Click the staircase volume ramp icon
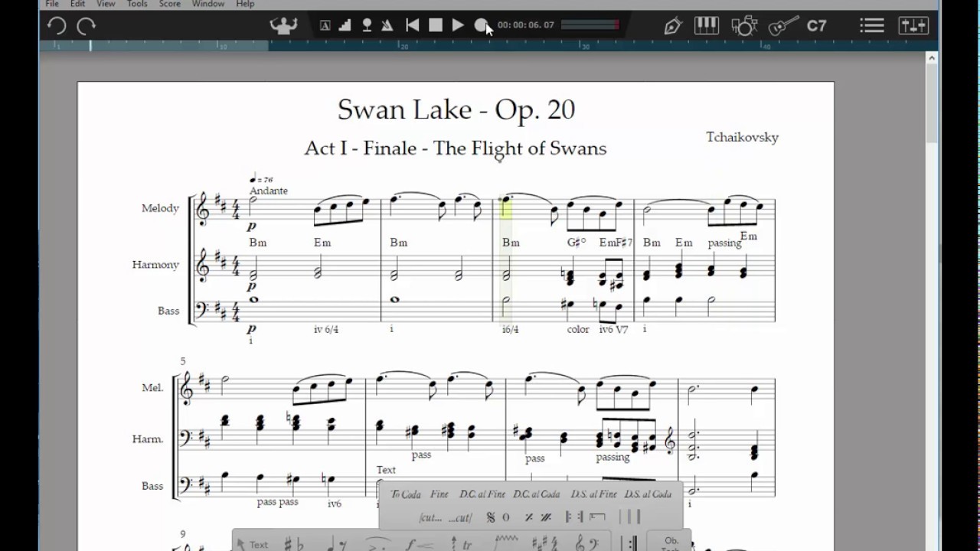Screen dimensions: 980x551 [345, 25]
